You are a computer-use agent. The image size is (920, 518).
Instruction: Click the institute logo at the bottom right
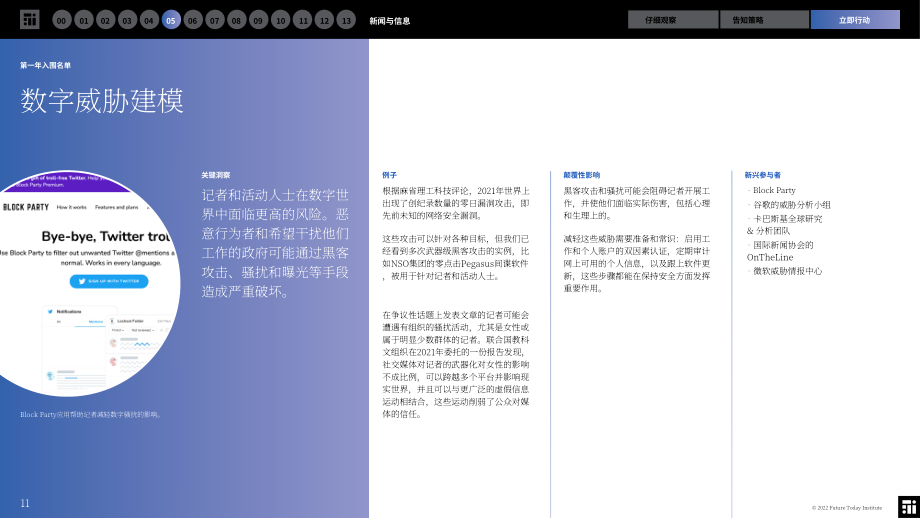pyautogui.click(x=909, y=507)
